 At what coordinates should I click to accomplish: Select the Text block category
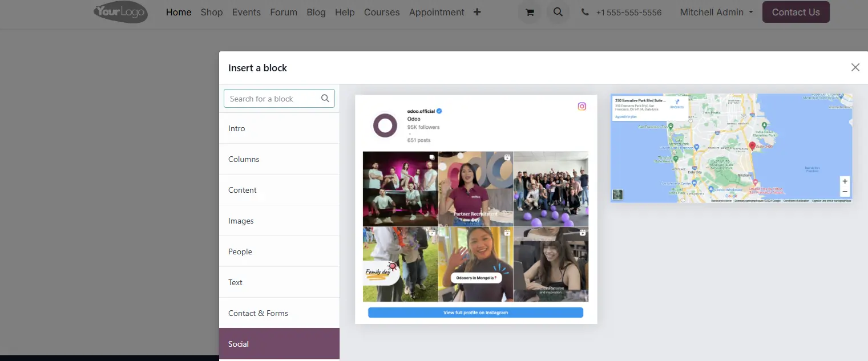click(280, 282)
